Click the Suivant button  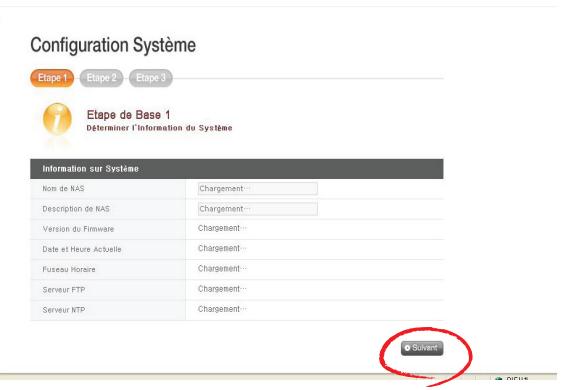pos(422,348)
